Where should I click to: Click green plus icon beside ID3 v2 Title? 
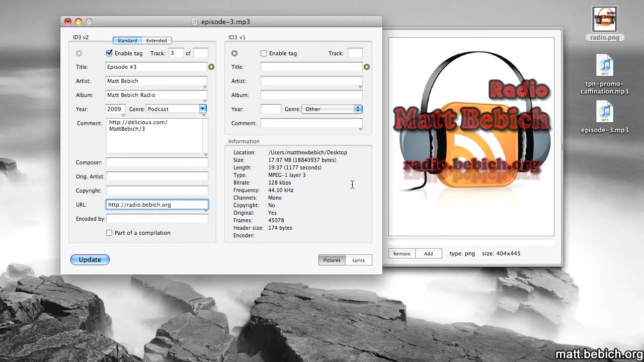tap(211, 67)
